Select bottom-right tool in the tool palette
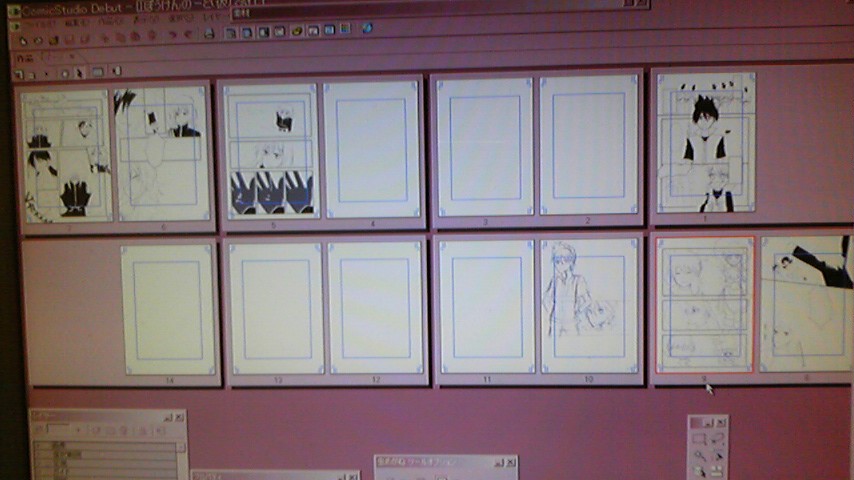The width and height of the screenshot is (854, 480). 718,471
